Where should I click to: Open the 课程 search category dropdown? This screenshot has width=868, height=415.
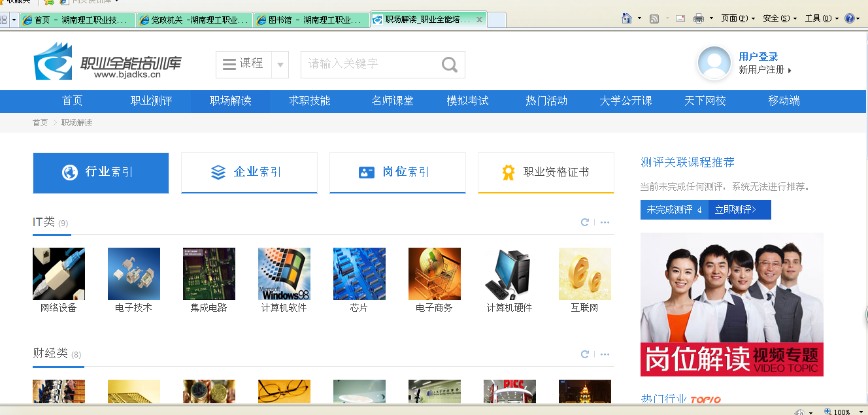280,65
